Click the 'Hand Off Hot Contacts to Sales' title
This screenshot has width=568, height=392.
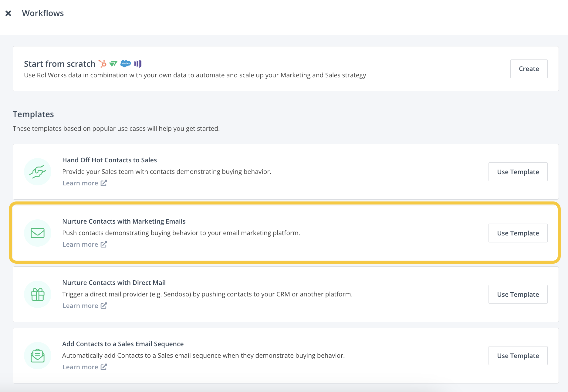click(110, 160)
